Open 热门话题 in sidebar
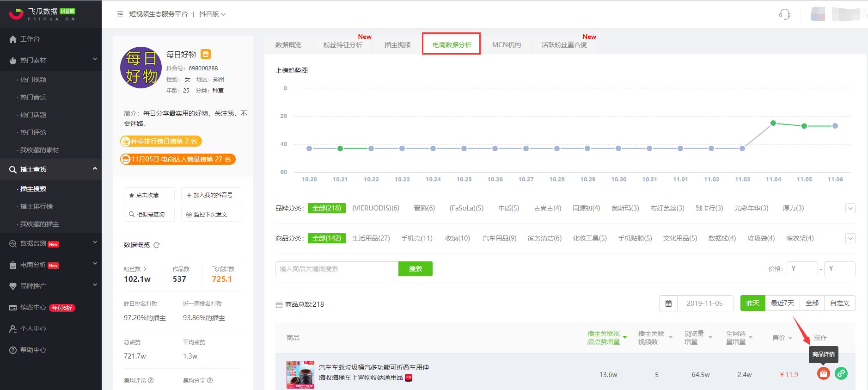The width and height of the screenshot is (868, 390). point(33,115)
